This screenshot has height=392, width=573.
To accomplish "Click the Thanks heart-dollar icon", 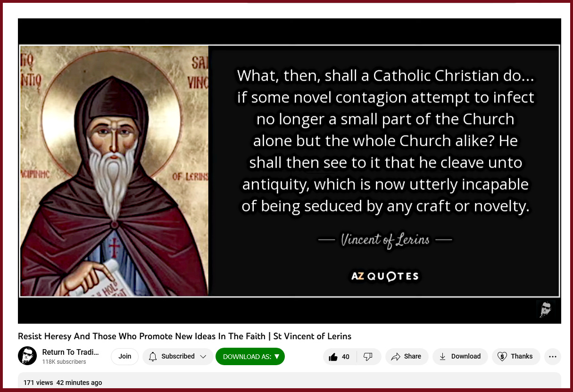I will pyautogui.click(x=502, y=357).
